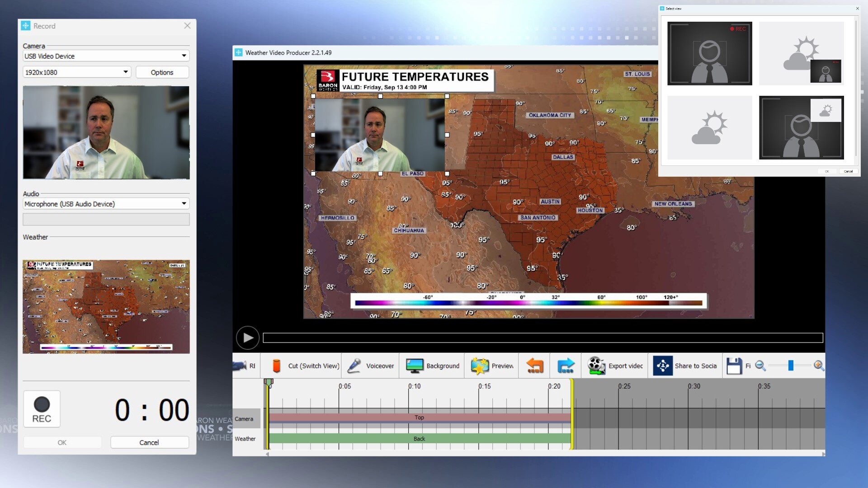Open the Background tool
The image size is (868, 488).
point(433,366)
